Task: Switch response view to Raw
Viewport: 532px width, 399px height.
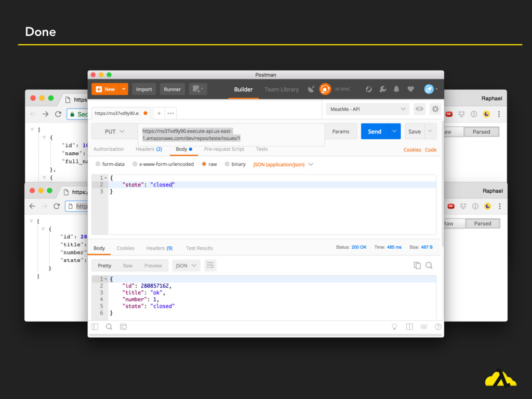Action: point(128,265)
